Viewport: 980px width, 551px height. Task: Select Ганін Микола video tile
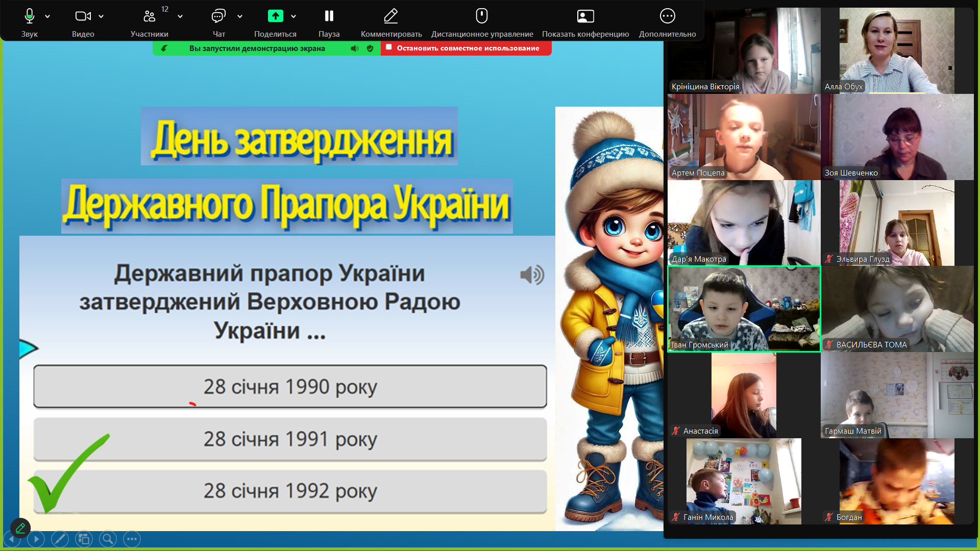[744, 482]
